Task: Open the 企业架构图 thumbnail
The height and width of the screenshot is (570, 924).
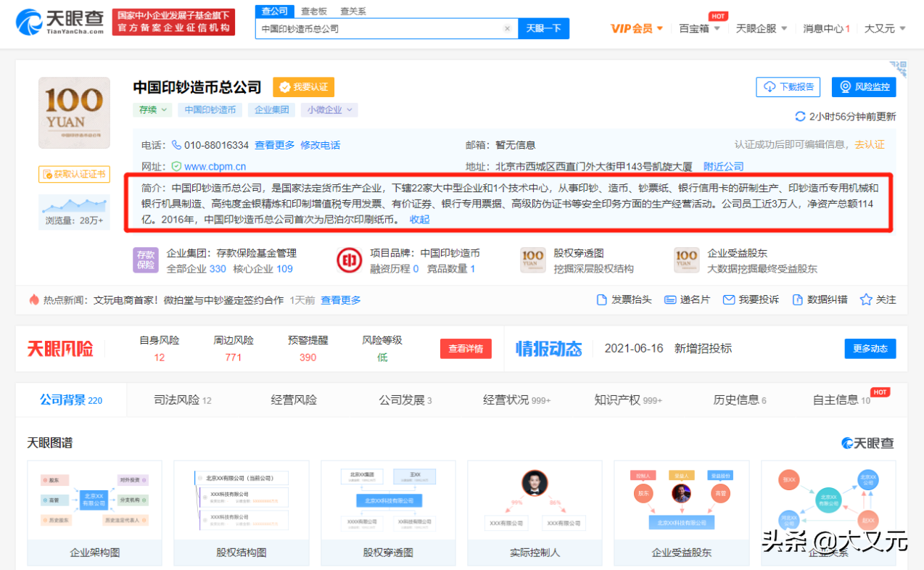Action: (x=95, y=513)
